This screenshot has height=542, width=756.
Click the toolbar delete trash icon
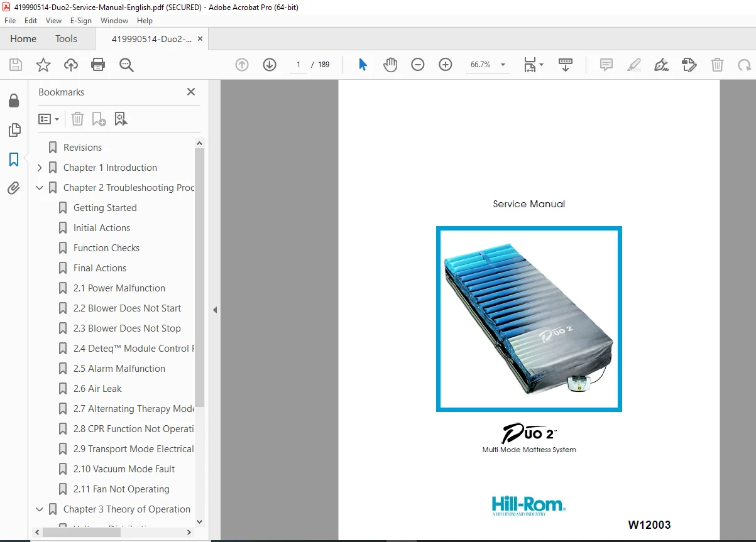(717, 65)
